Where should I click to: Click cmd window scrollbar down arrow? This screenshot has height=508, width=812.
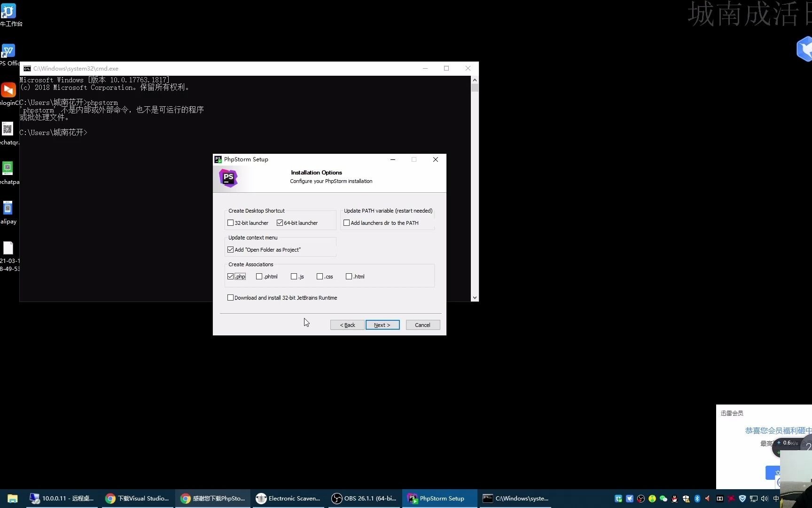coord(475,298)
